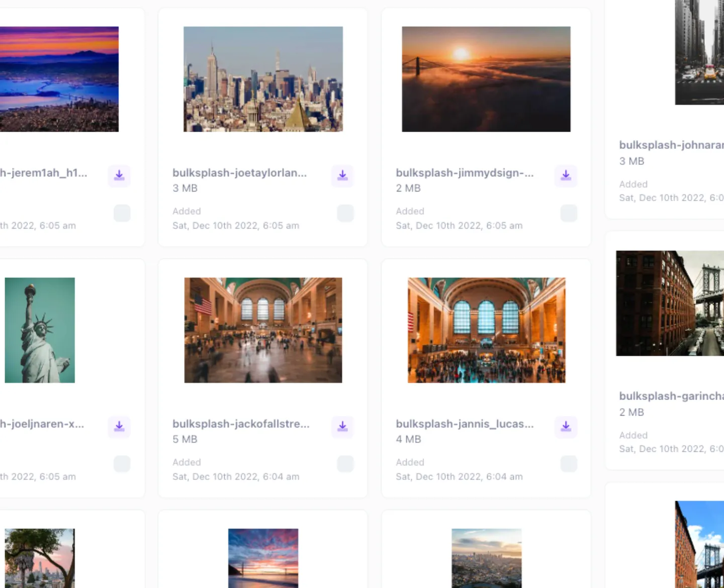Open the tree and skyline thumbnail
This screenshot has width=724, height=588.
tap(40, 558)
